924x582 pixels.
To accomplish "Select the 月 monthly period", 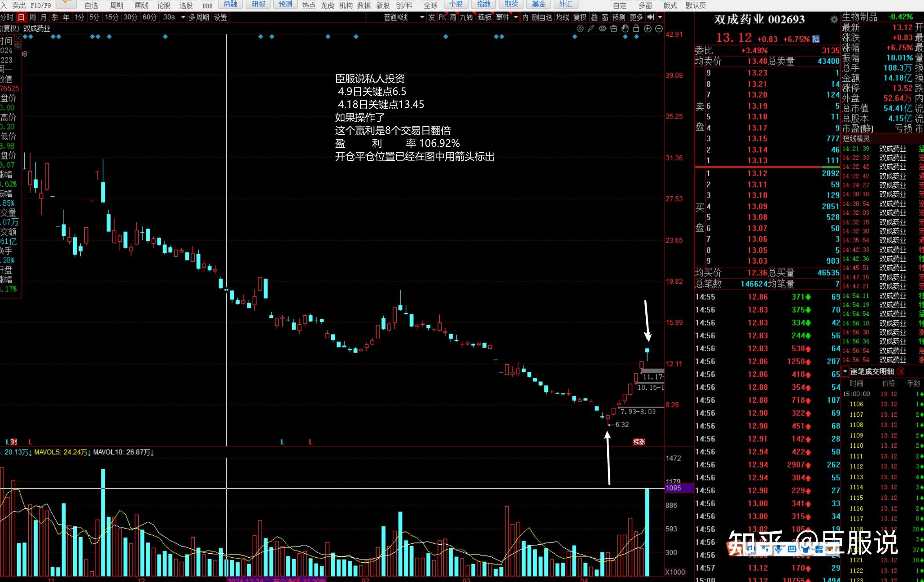I will 44,17.
